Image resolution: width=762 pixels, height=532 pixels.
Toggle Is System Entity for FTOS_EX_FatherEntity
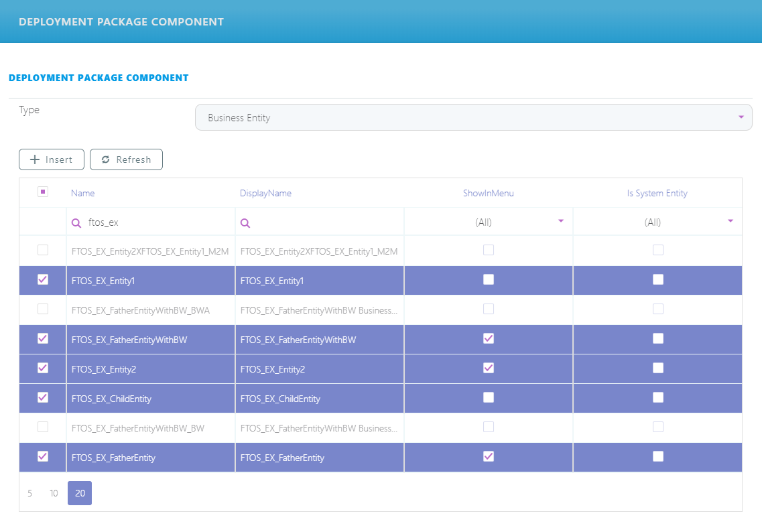658,456
